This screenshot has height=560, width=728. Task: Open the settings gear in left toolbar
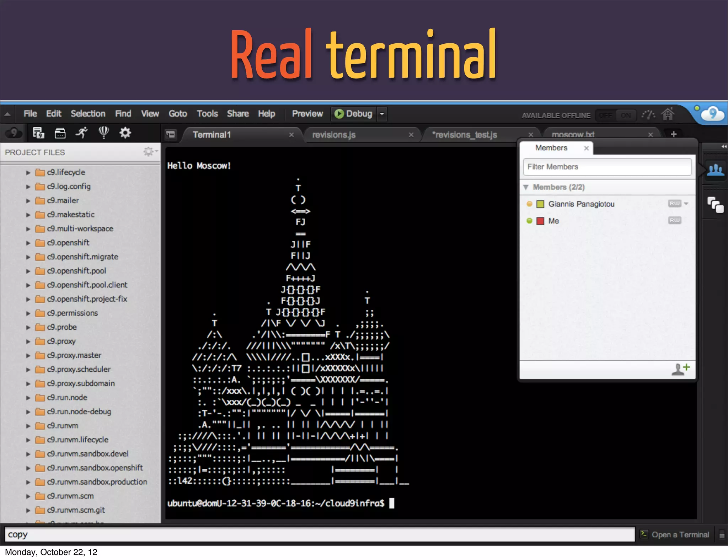[125, 133]
